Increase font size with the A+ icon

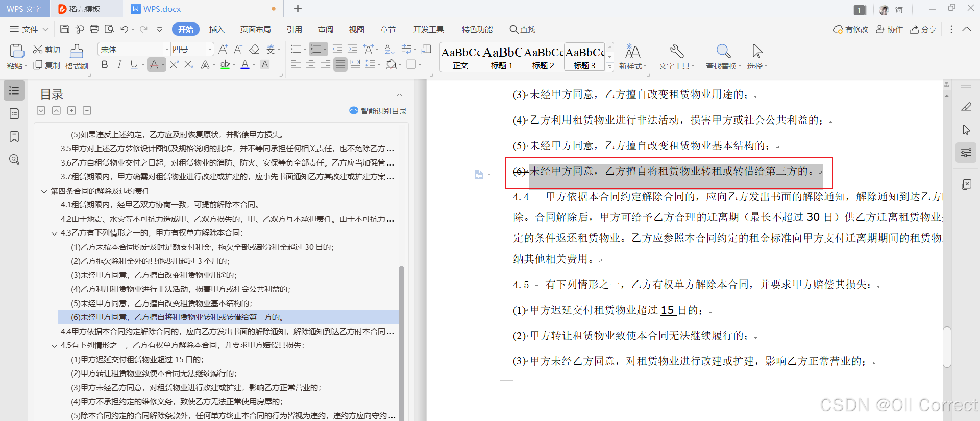(223, 49)
